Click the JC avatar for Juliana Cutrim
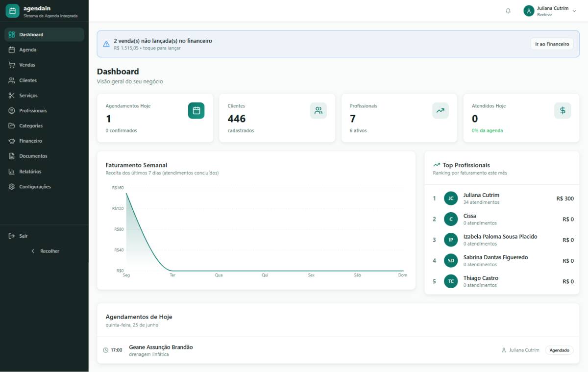The width and height of the screenshot is (588, 372). (x=451, y=198)
